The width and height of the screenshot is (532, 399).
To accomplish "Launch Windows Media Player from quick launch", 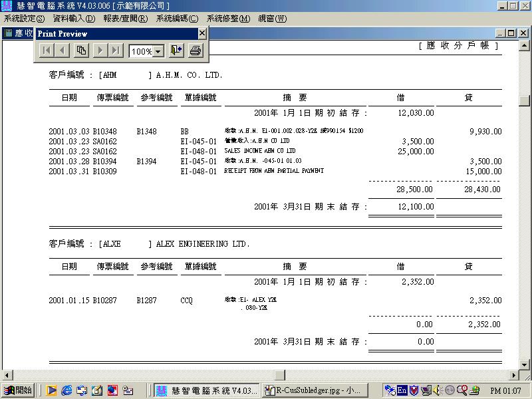I will point(51,390).
